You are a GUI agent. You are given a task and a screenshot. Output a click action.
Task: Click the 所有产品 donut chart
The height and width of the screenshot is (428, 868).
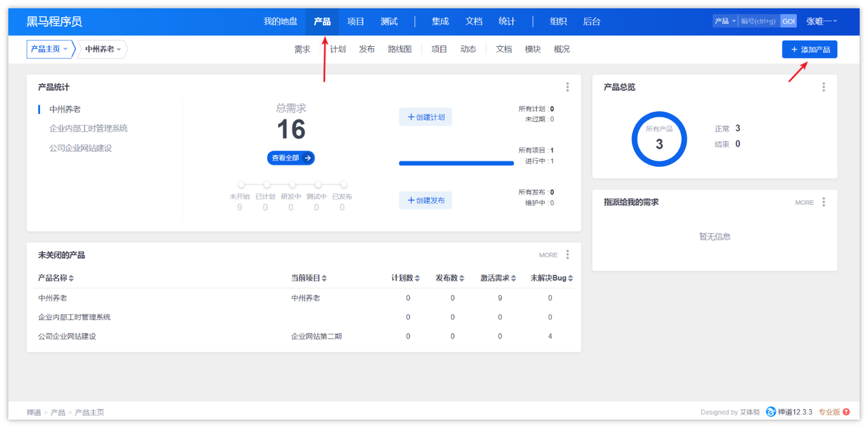coord(659,139)
